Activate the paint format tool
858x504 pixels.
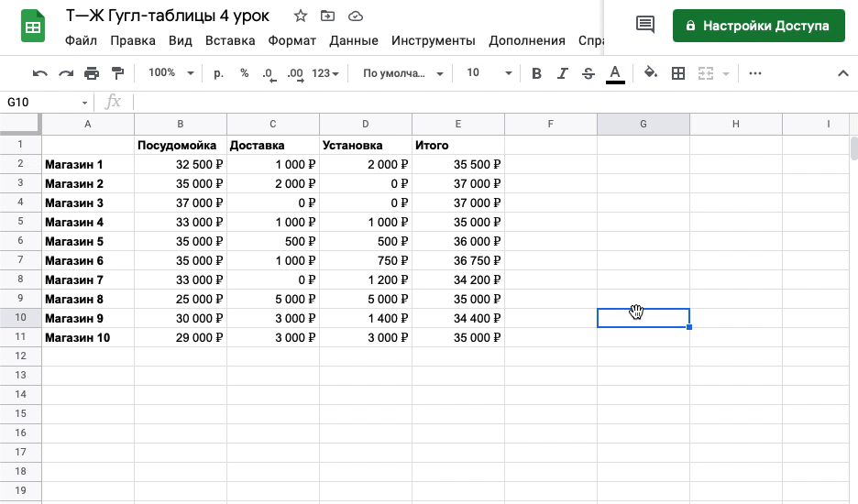(117, 73)
